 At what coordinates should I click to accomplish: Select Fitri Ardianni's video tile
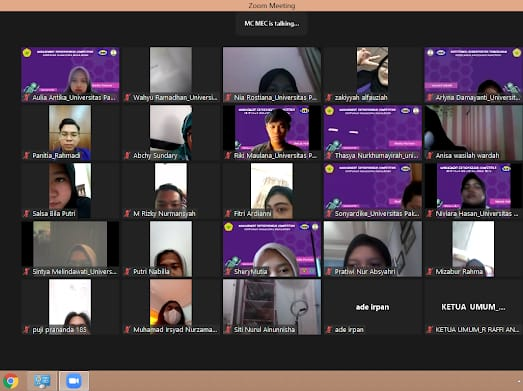(x=272, y=190)
